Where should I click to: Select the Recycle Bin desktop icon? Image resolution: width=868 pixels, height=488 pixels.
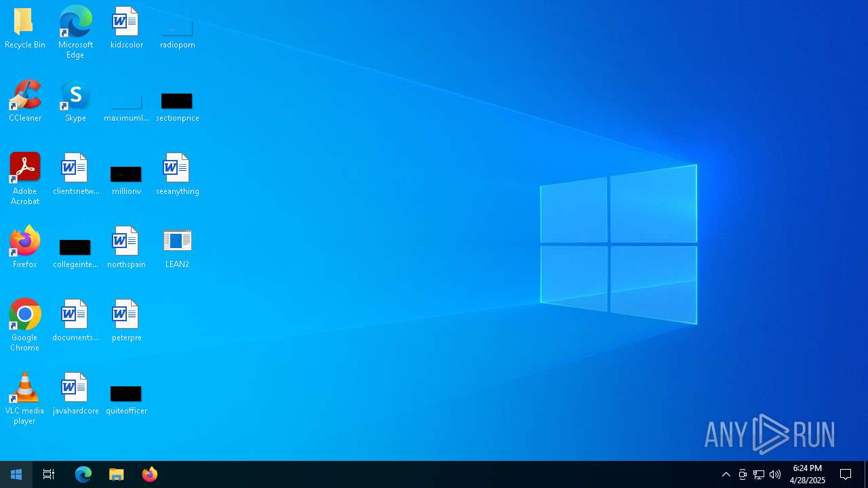24,28
